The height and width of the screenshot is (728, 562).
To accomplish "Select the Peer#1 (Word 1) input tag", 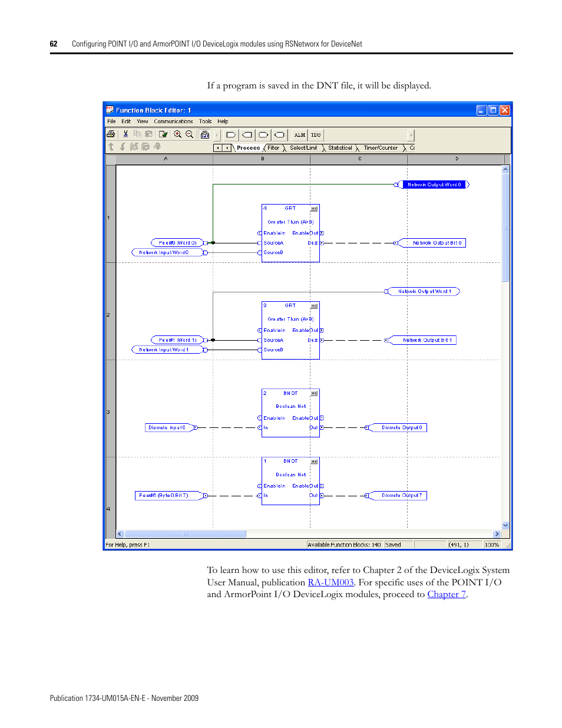I will pos(177,340).
